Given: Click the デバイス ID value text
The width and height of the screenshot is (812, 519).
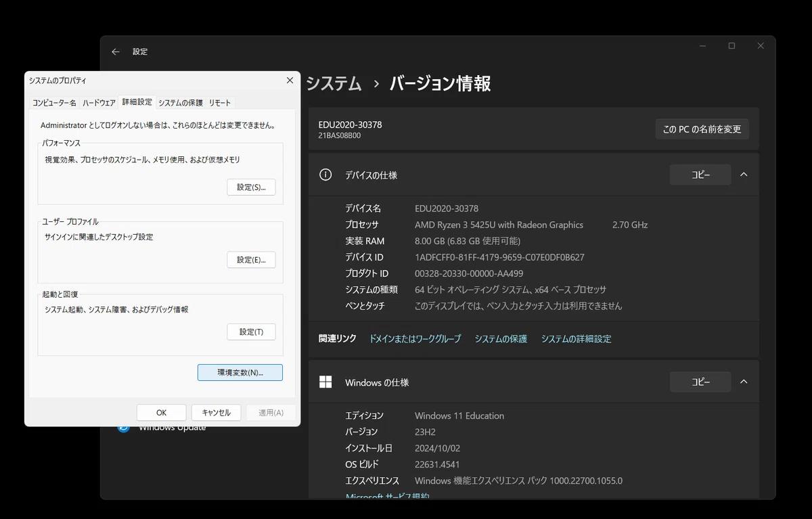Looking at the screenshot, I should pos(499,257).
